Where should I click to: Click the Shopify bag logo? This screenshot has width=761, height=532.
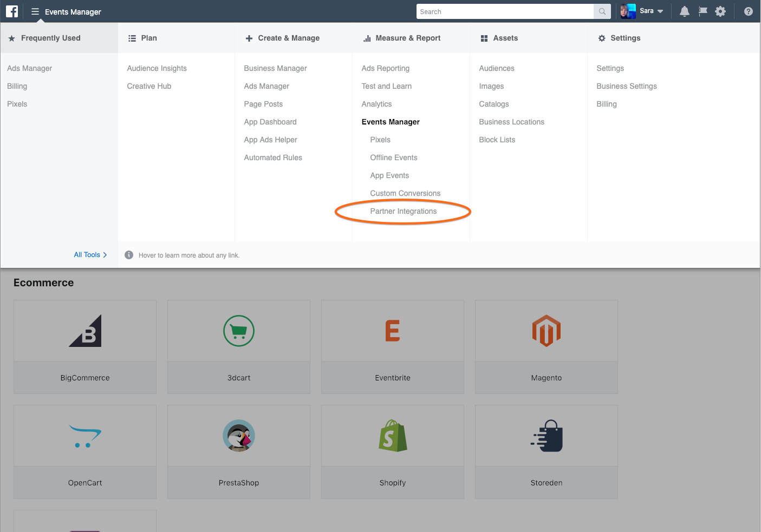click(x=393, y=436)
